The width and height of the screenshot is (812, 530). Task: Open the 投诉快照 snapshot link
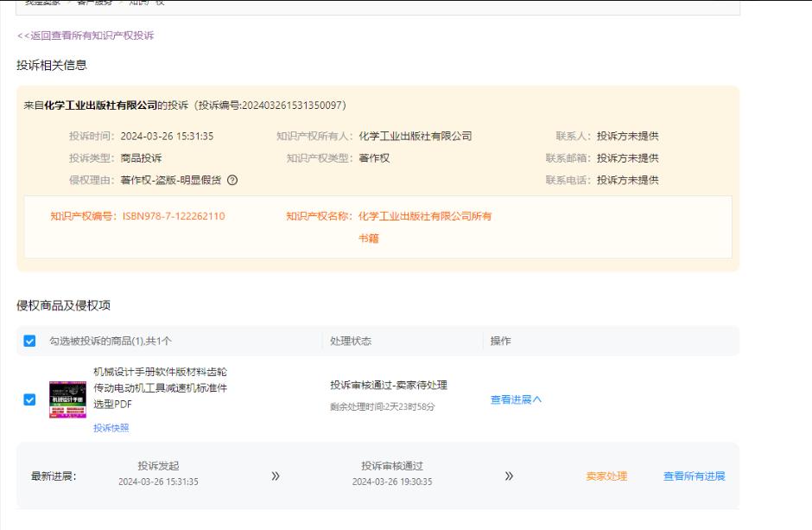[111, 428]
